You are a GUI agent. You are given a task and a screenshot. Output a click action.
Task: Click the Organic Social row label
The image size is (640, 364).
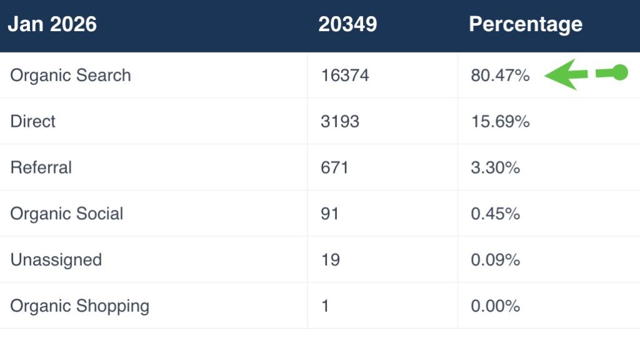pos(67,214)
